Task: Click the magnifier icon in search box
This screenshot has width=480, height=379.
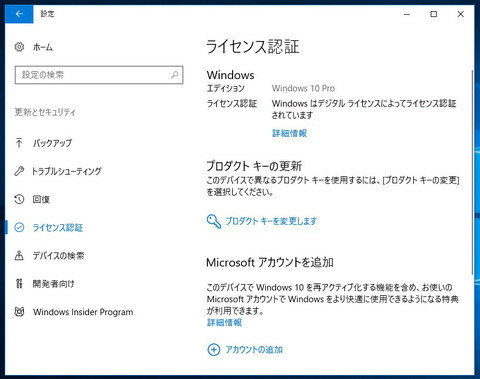Action: coord(175,75)
